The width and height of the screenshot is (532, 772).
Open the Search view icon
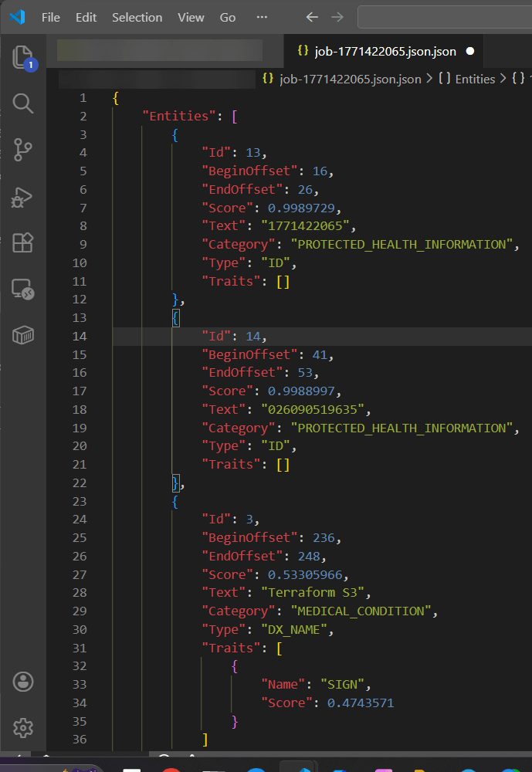pos(23,103)
